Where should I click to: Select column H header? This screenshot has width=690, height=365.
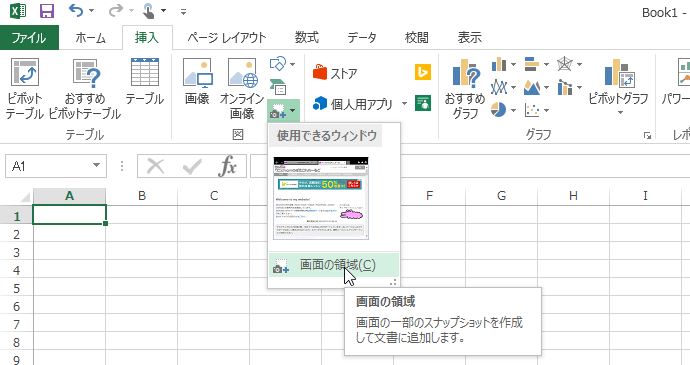(x=573, y=196)
